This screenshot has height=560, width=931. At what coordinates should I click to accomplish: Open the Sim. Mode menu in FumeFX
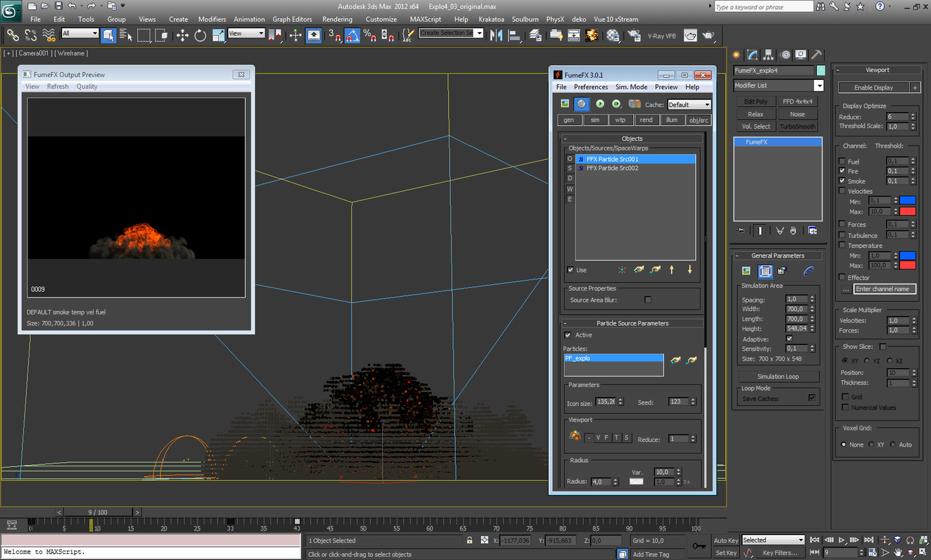pos(631,87)
